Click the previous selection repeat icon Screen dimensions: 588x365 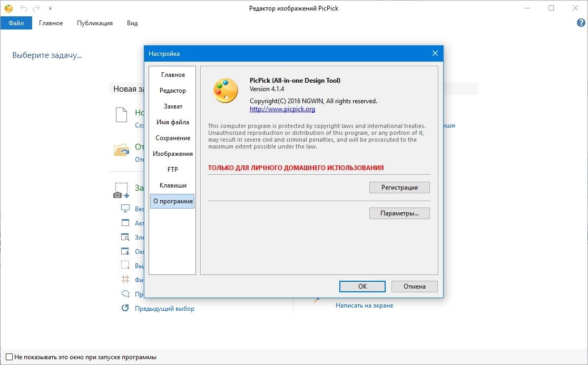pyautogui.click(x=125, y=308)
